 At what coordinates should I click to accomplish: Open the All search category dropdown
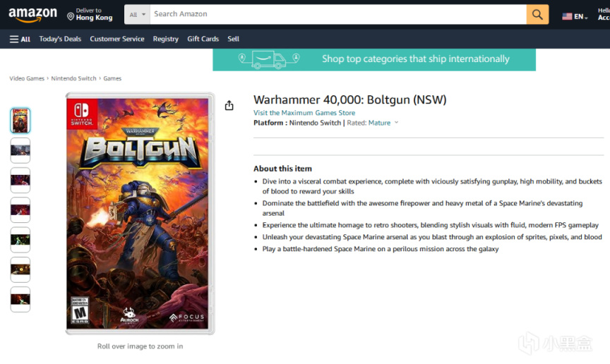[x=138, y=14]
